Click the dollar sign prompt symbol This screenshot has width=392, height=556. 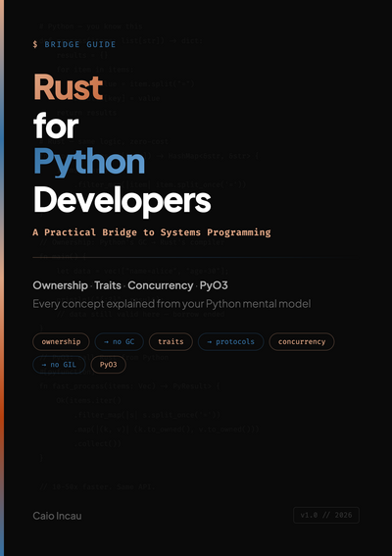(35, 44)
